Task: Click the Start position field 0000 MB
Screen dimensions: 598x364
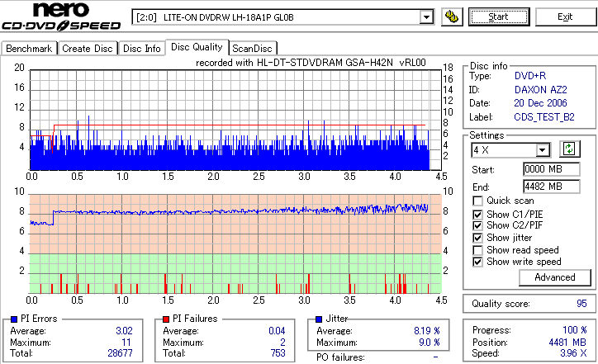Action: coord(552,169)
